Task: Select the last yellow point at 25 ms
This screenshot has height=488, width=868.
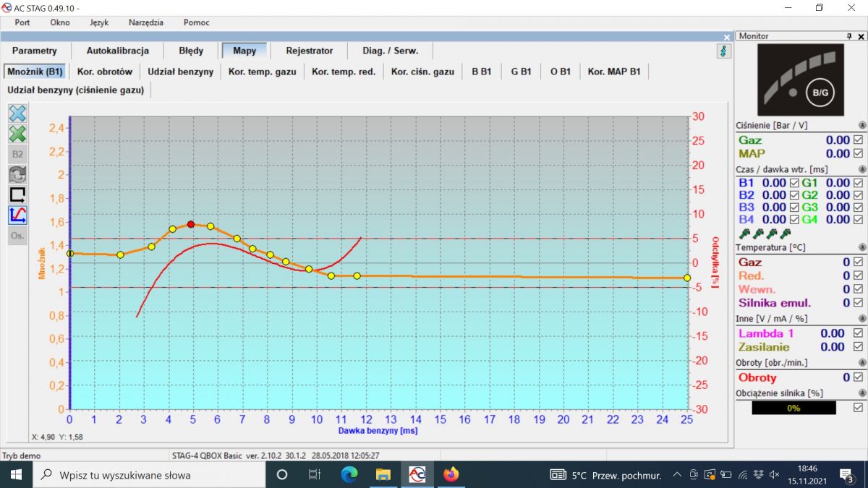Action: [x=686, y=278]
